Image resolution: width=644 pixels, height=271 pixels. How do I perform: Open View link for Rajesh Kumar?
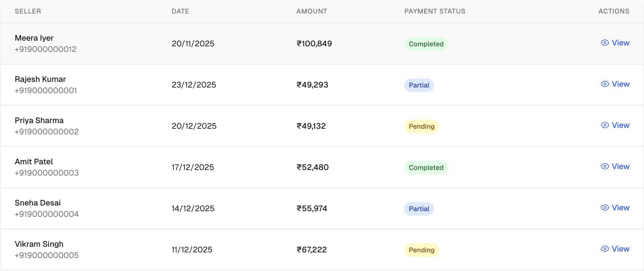pyautogui.click(x=615, y=84)
